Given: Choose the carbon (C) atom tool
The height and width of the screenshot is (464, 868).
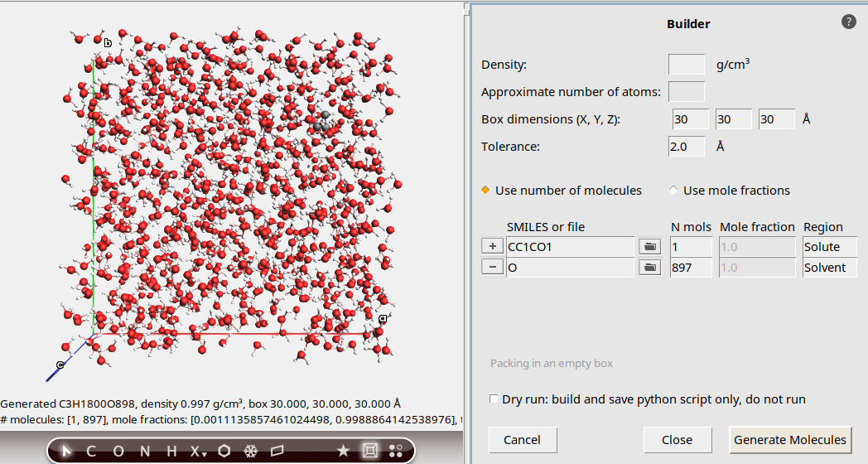Looking at the screenshot, I should (91, 451).
